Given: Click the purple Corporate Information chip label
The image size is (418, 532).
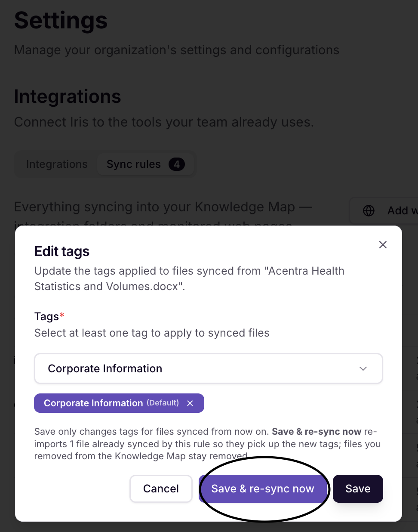Looking at the screenshot, I should pos(93,403).
